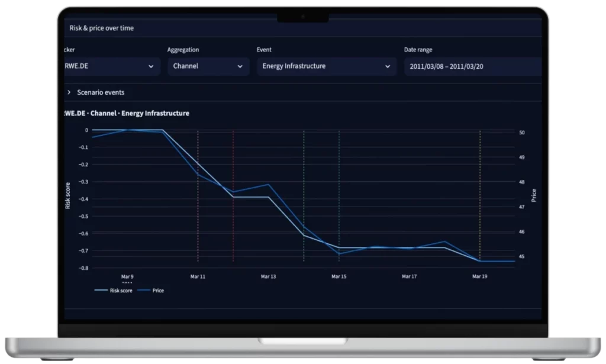Click the red dashed event marker at Mar 12

[233, 196]
